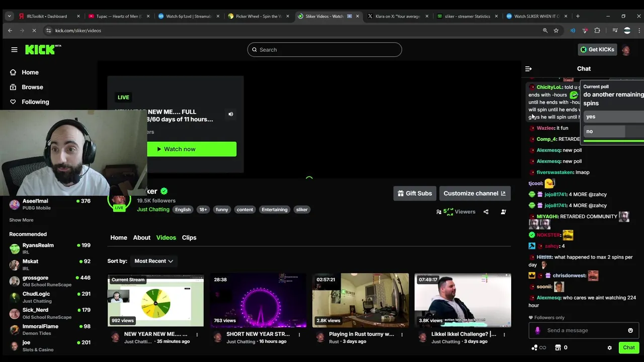The image size is (644, 362).
Task: Open the tab search dropdown arrow
Action: point(9,16)
